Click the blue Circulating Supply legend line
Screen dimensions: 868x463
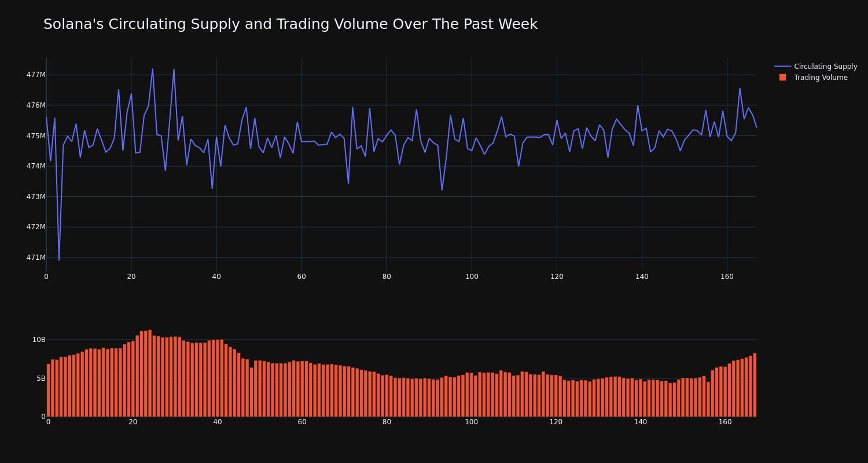(782, 67)
